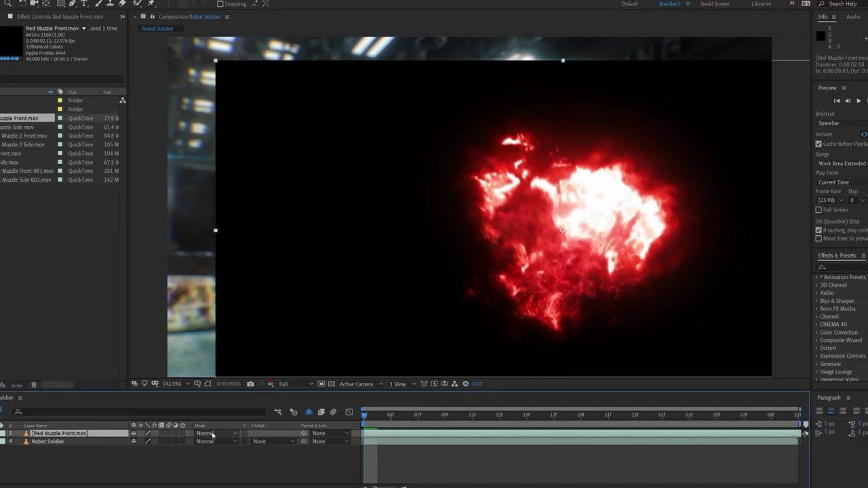Viewport: 868px width, 488px height.
Task: Toggle Snapping checkbox in toolbar
Action: pyautogui.click(x=221, y=3)
